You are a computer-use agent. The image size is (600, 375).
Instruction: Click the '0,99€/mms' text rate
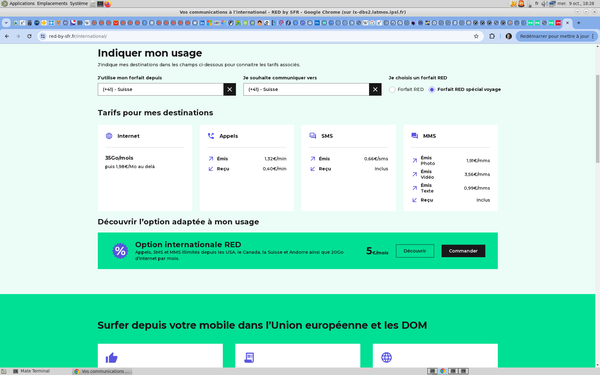477,188
